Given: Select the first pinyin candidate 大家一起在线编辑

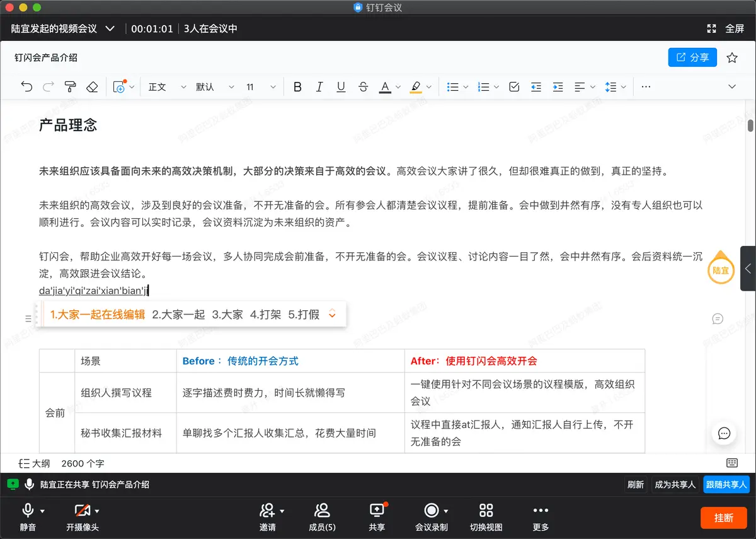Looking at the screenshot, I should coord(96,314).
